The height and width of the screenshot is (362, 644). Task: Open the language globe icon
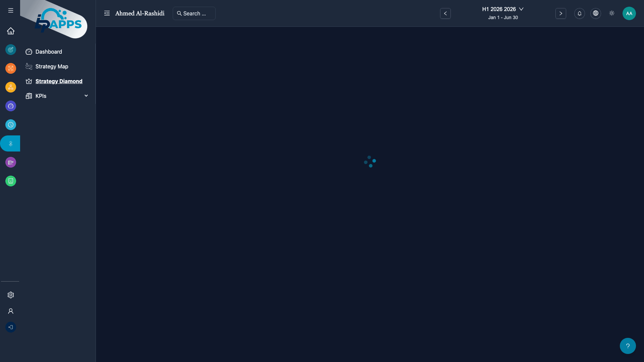pyautogui.click(x=595, y=13)
